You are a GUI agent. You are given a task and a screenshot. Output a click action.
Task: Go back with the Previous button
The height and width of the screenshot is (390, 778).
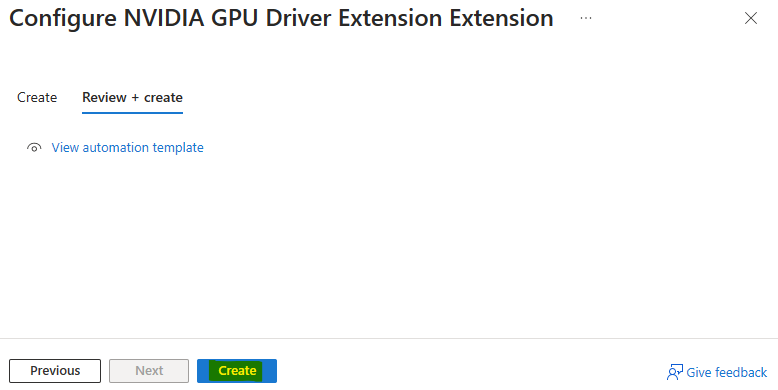55,371
